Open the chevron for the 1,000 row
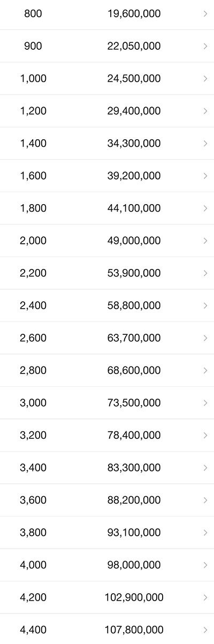This screenshot has width=214, height=644. pyautogui.click(x=205, y=79)
